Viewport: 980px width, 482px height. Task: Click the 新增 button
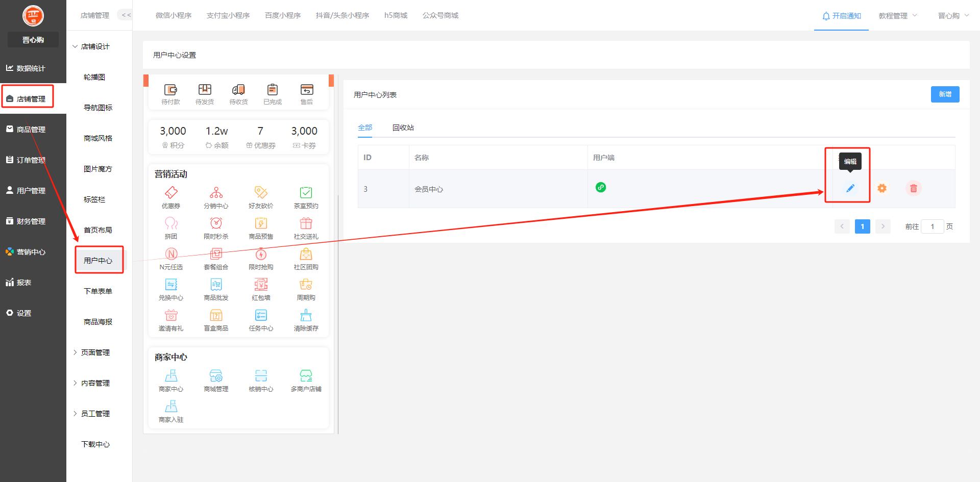coord(945,94)
